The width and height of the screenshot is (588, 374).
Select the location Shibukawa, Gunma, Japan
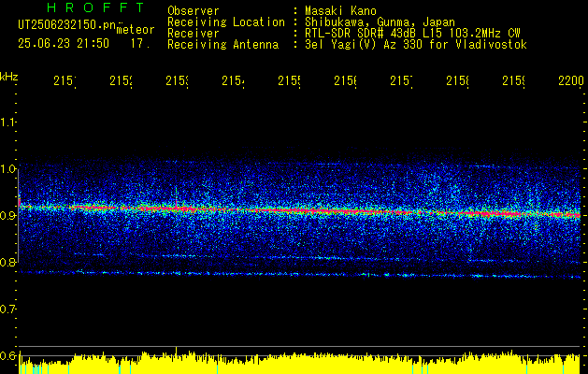[x=380, y=22]
